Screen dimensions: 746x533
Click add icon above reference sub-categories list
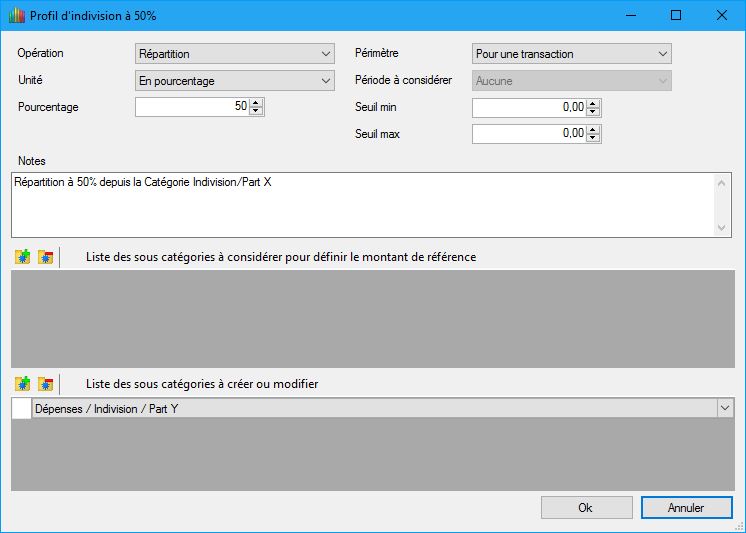(23, 257)
